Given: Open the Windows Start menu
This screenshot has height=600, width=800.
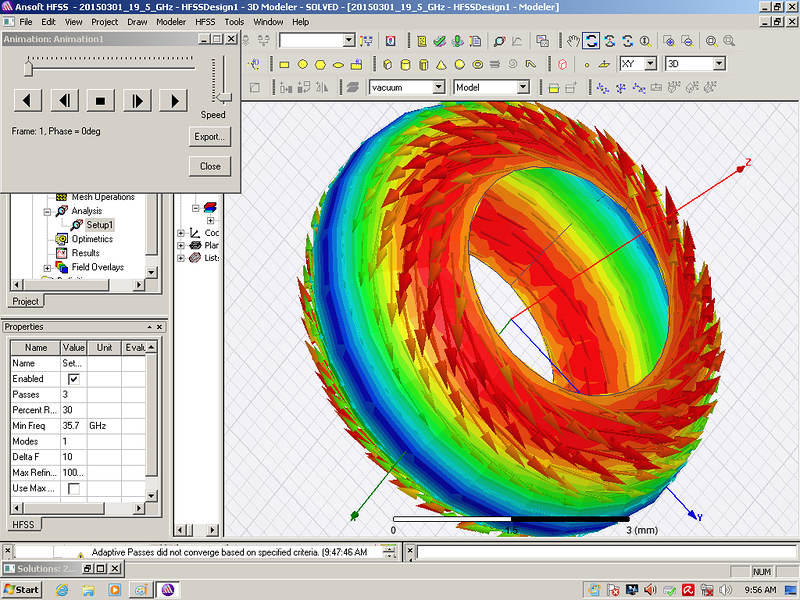Looking at the screenshot, I should (21, 589).
